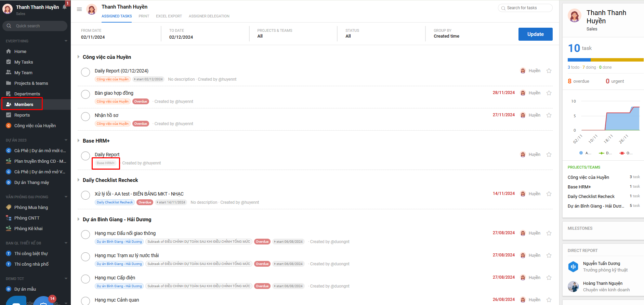Screen dimensions: 644x305
Task: Click the Base HRM+ tag under Daily Report
Action: click(106, 163)
